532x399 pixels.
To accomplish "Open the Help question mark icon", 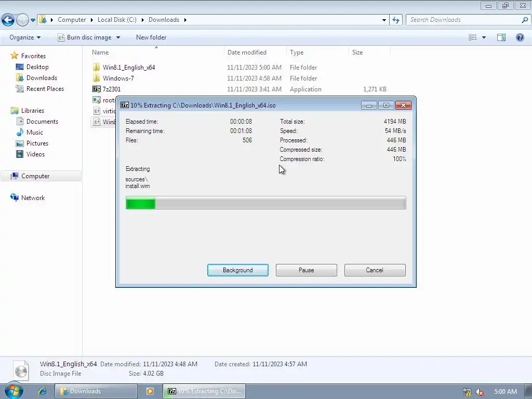I will 520,37.
